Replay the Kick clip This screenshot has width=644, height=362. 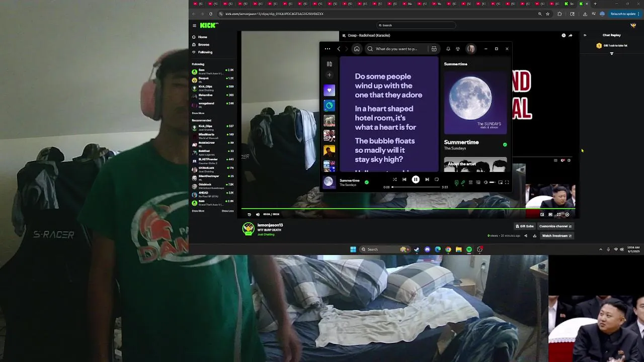[249, 214]
